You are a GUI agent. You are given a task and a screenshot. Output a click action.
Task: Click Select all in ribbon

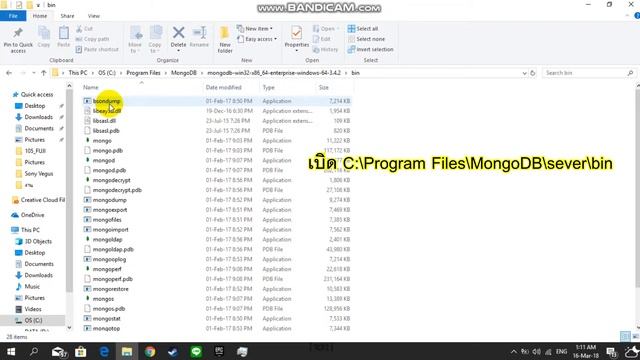click(x=363, y=29)
